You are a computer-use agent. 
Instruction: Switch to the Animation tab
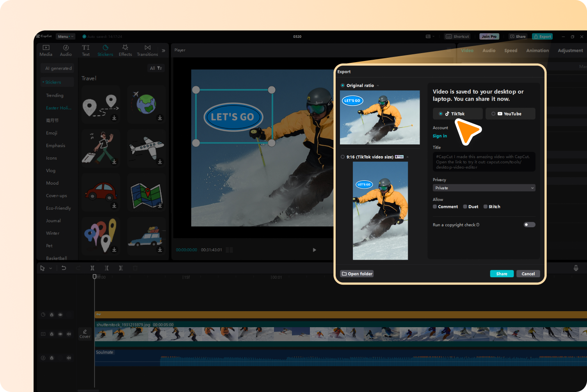click(x=537, y=50)
